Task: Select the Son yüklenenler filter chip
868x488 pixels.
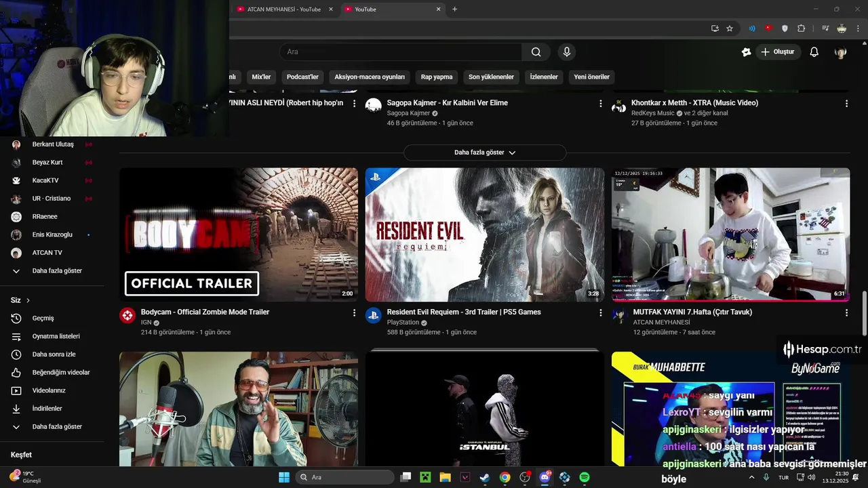Action: [491, 77]
